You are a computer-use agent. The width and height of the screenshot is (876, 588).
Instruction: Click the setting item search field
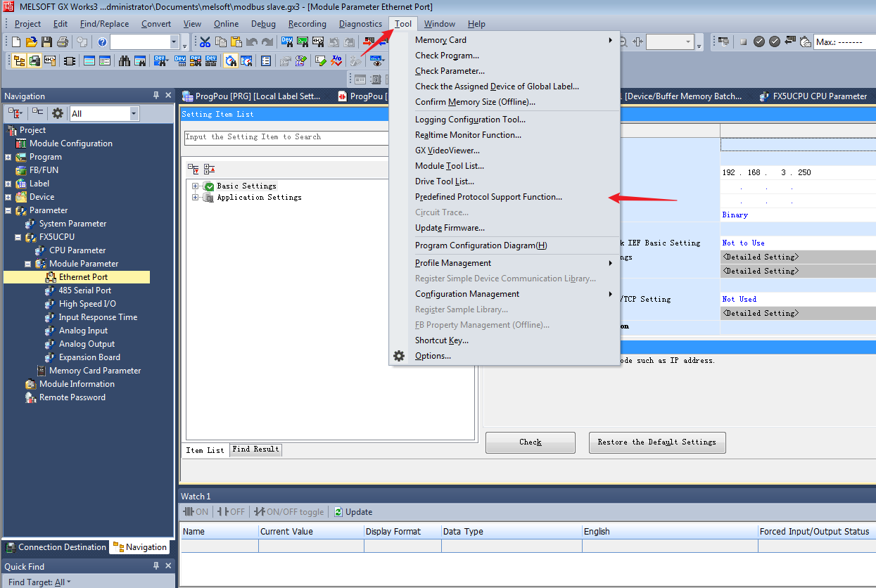click(286, 138)
